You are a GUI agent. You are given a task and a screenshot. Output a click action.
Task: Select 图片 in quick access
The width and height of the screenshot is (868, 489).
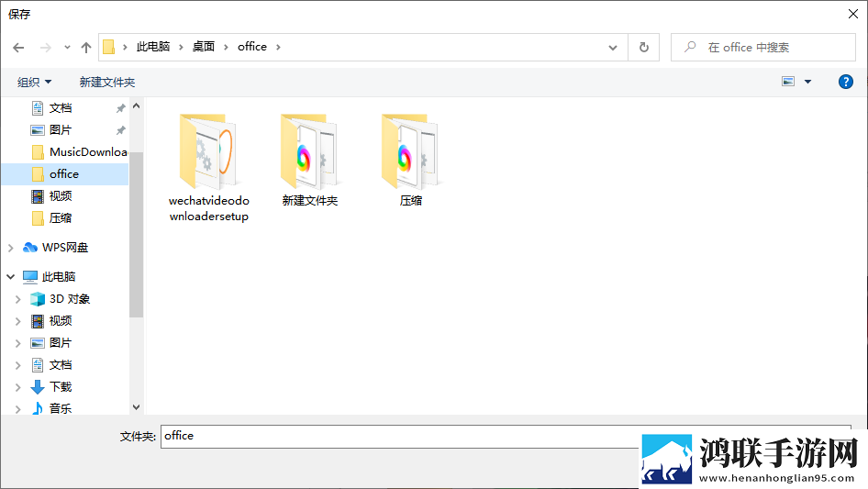61,130
